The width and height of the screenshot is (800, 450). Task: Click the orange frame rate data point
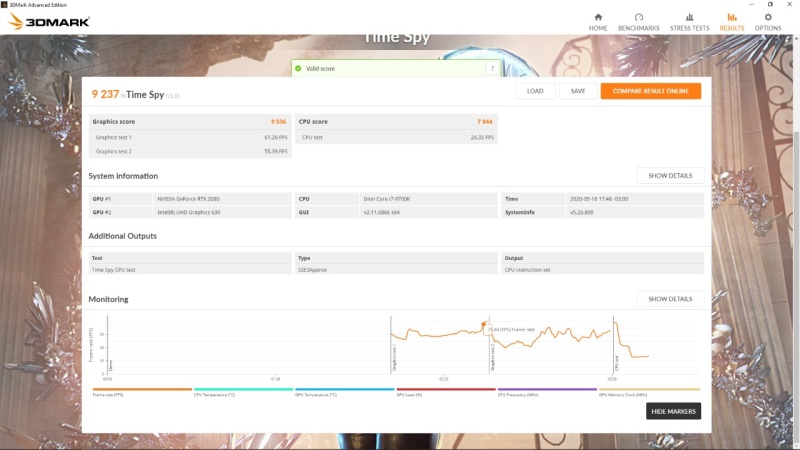[484, 324]
